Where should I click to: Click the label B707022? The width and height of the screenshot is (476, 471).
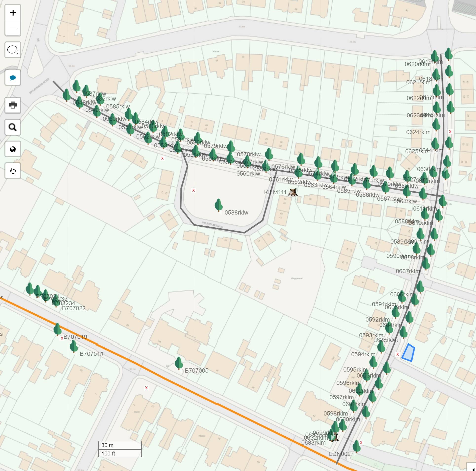(x=74, y=308)
